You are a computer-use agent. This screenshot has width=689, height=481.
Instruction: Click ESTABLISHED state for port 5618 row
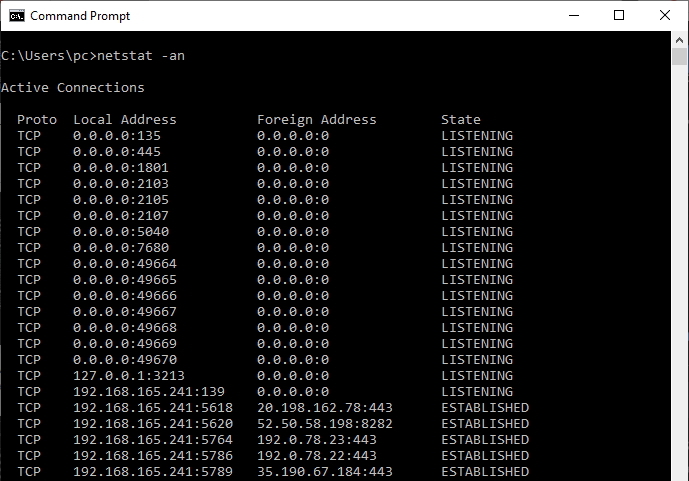pos(485,408)
